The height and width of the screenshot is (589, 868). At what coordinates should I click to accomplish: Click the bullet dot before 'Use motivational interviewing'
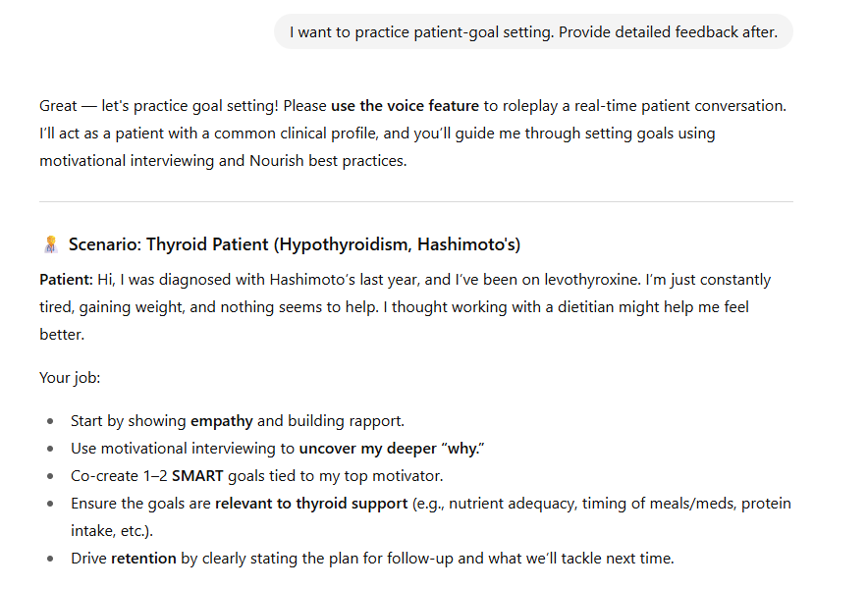pos(50,449)
